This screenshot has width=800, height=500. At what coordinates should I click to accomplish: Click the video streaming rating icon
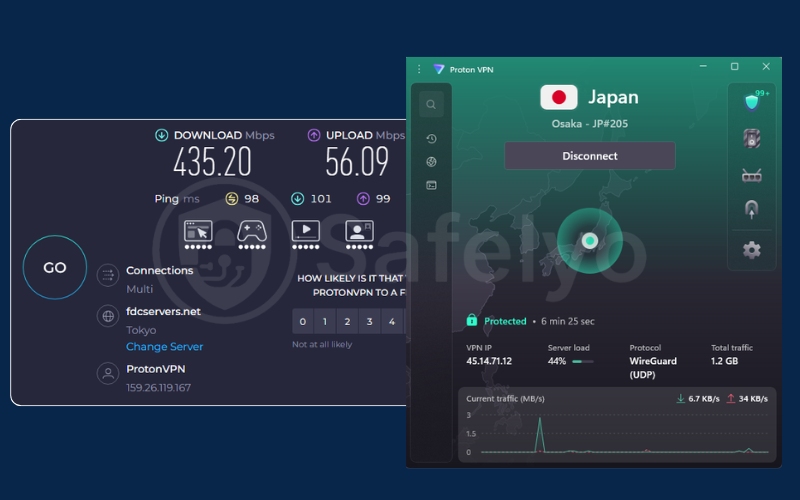[306, 235]
